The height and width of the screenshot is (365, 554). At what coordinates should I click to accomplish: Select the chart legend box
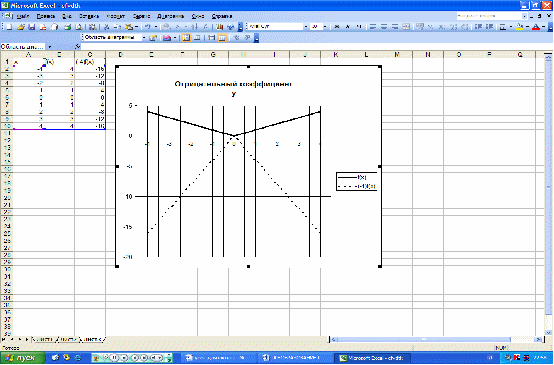coord(356,181)
